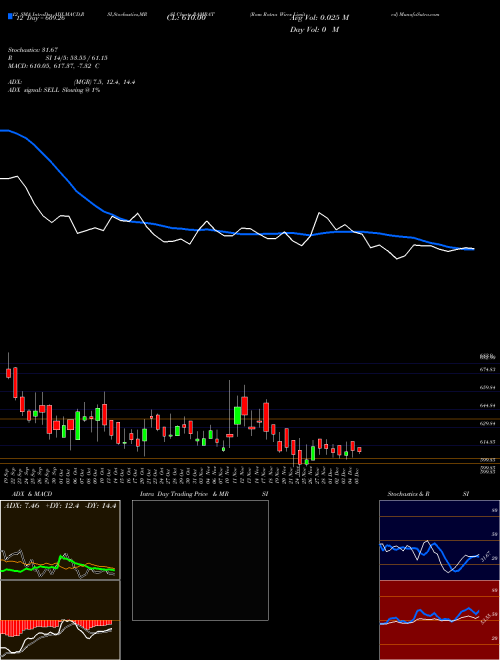
Task: Open the red RSI mini chart
Action: click(x=439, y=620)
